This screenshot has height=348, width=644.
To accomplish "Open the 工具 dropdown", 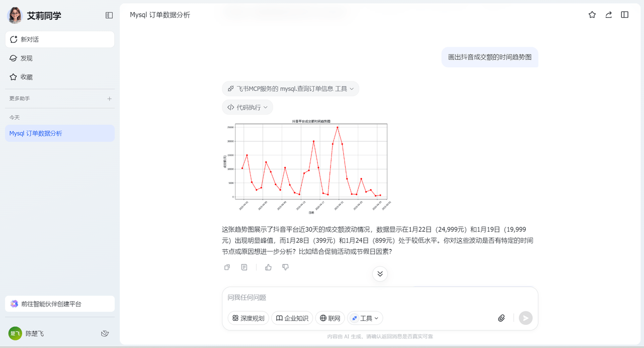I will [365, 318].
